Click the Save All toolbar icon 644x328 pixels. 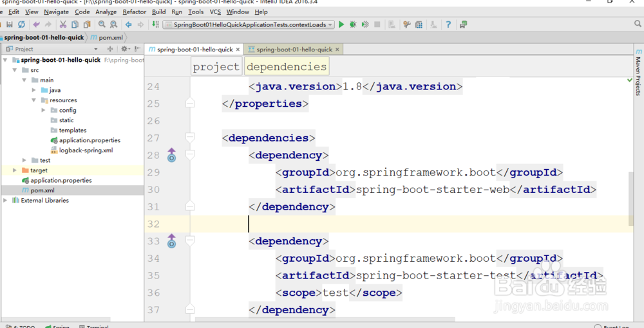click(x=10, y=24)
